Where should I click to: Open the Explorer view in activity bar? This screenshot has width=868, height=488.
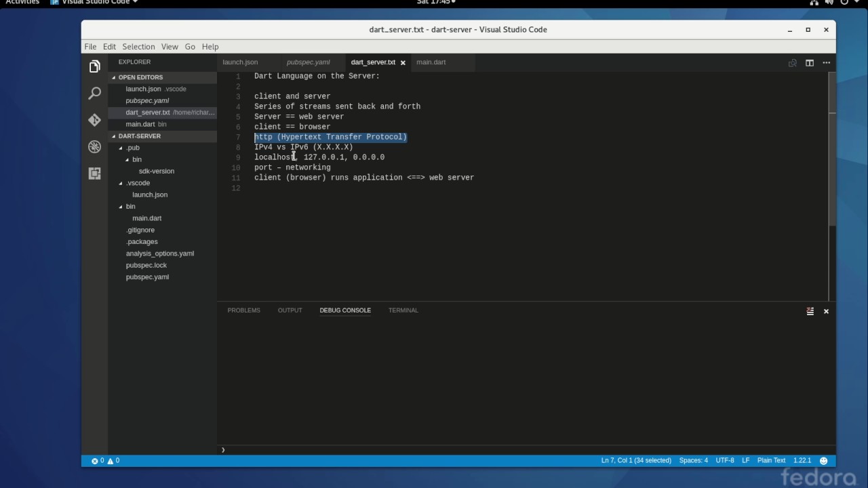tap(94, 66)
